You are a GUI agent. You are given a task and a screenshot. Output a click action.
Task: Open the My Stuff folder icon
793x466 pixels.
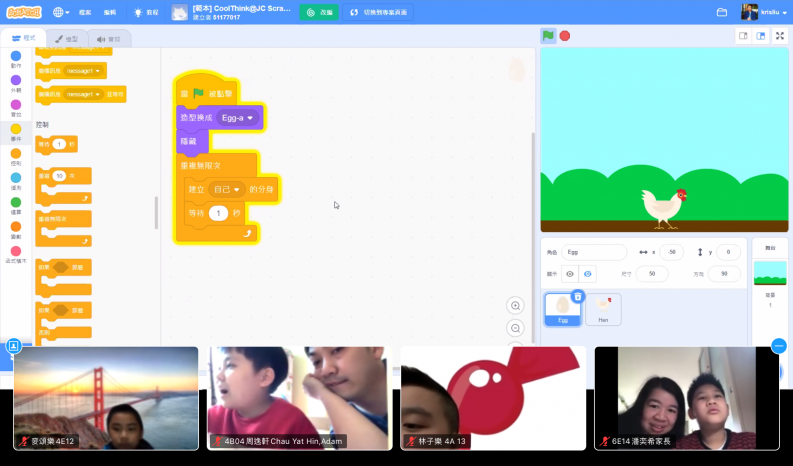tap(722, 12)
